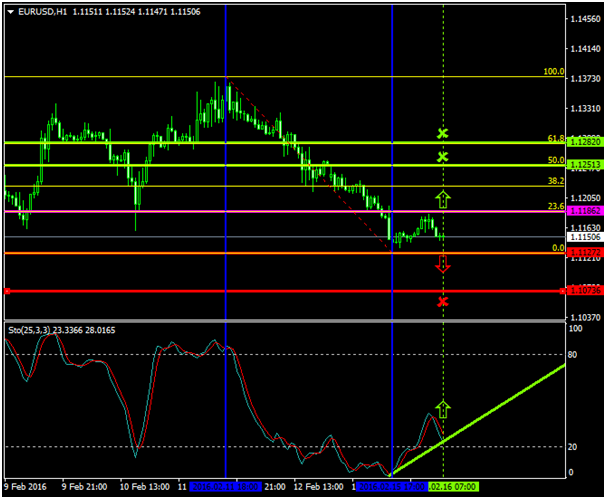Select the green up arrow in the stochastic panel
This screenshot has width=606, height=499.
coord(443,410)
